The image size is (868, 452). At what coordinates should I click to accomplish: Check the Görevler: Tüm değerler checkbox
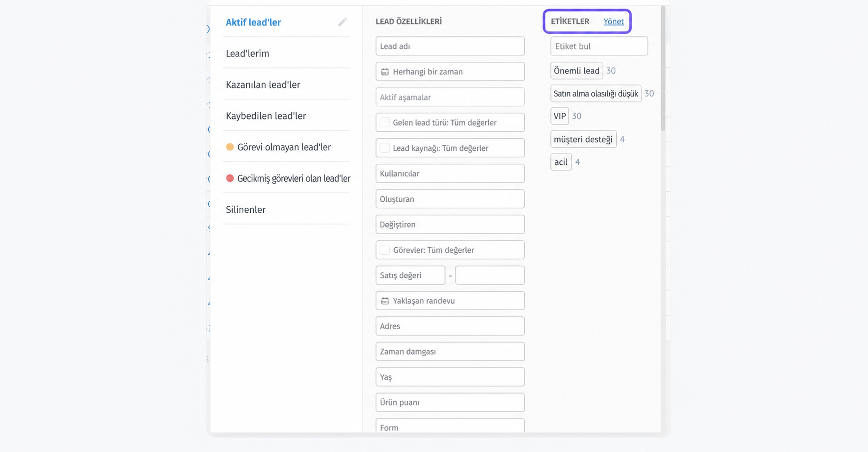coord(385,250)
